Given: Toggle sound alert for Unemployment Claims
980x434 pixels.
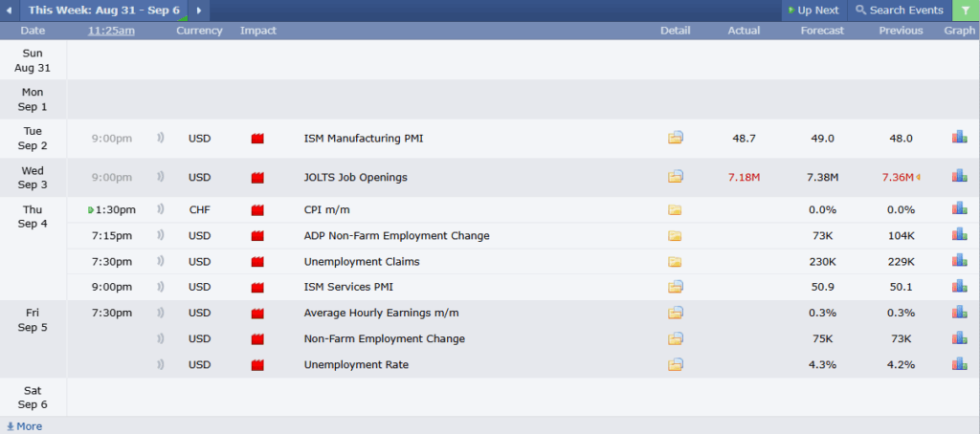Looking at the screenshot, I should coord(161,261).
